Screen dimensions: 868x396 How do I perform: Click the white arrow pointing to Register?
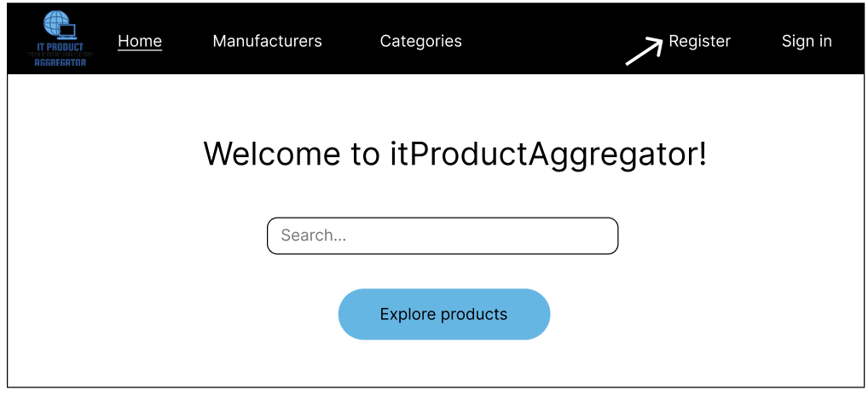pyautogui.click(x=644, y=51)
